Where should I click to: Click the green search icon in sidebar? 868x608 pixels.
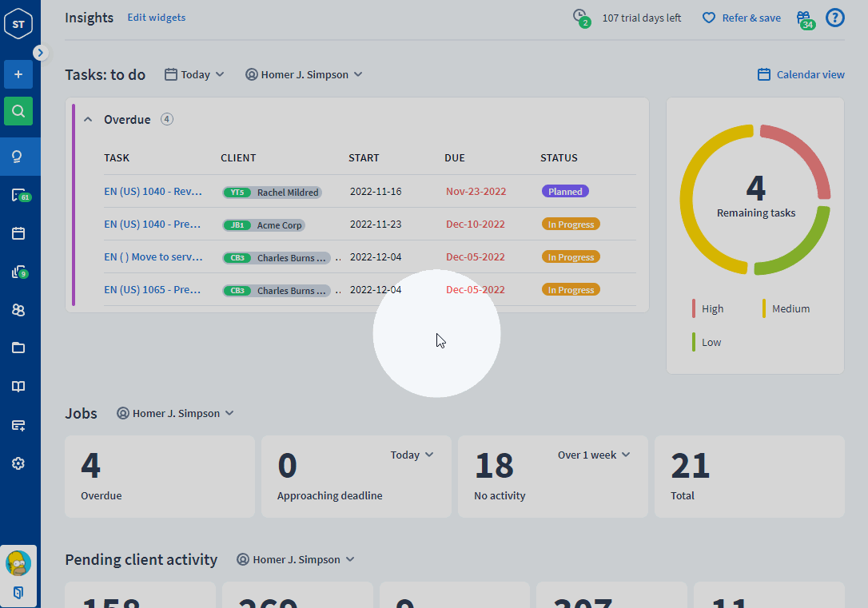(18, 111)
